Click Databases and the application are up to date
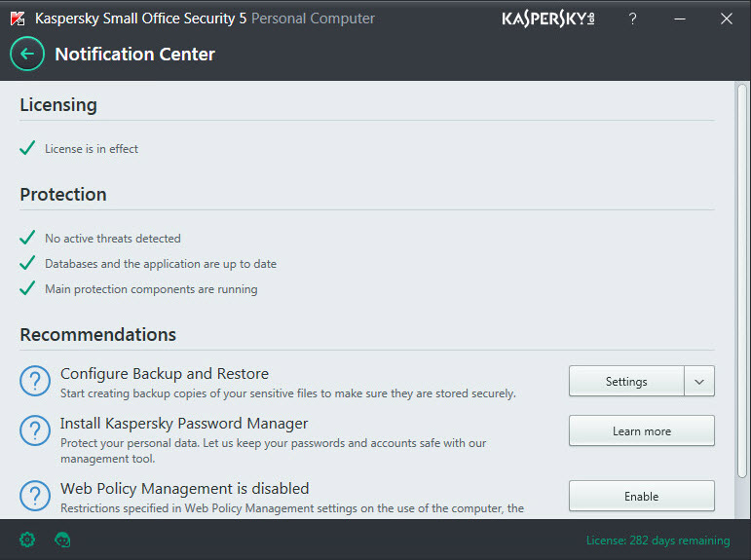 coord(161,264)
